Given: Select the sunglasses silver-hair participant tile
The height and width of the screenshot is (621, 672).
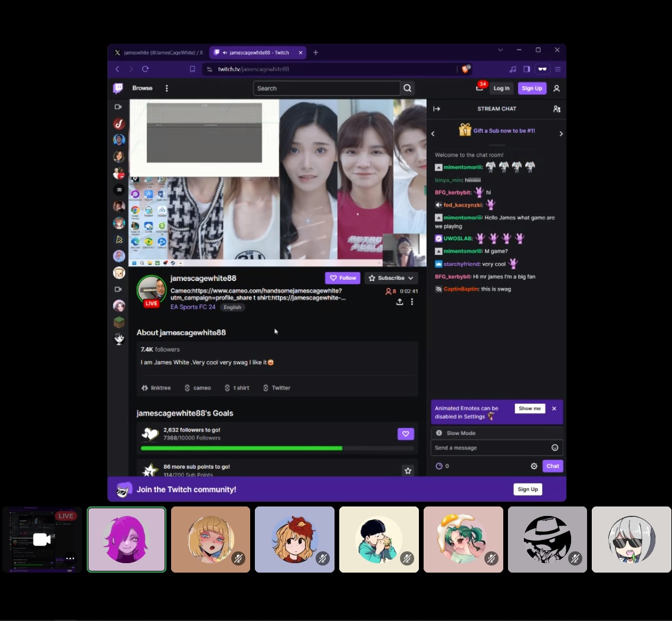Looking at the screenshot, I should [631, 540].
